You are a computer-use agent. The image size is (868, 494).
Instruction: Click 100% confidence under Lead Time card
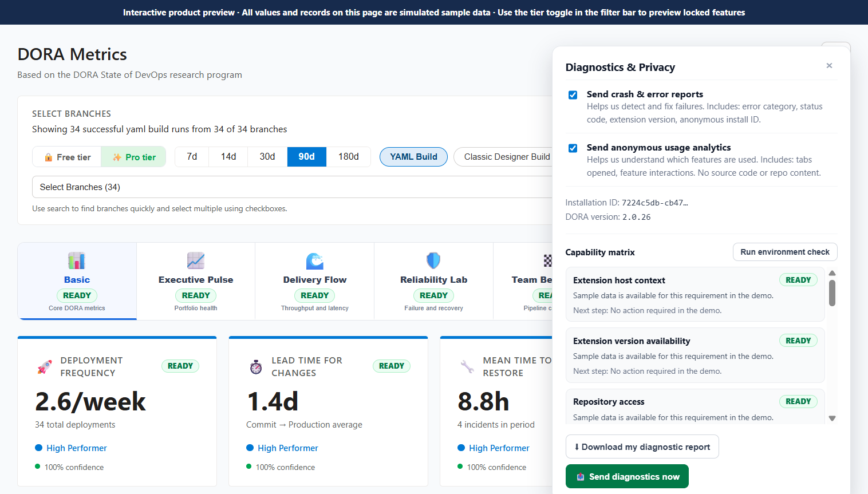click(286, 468)
